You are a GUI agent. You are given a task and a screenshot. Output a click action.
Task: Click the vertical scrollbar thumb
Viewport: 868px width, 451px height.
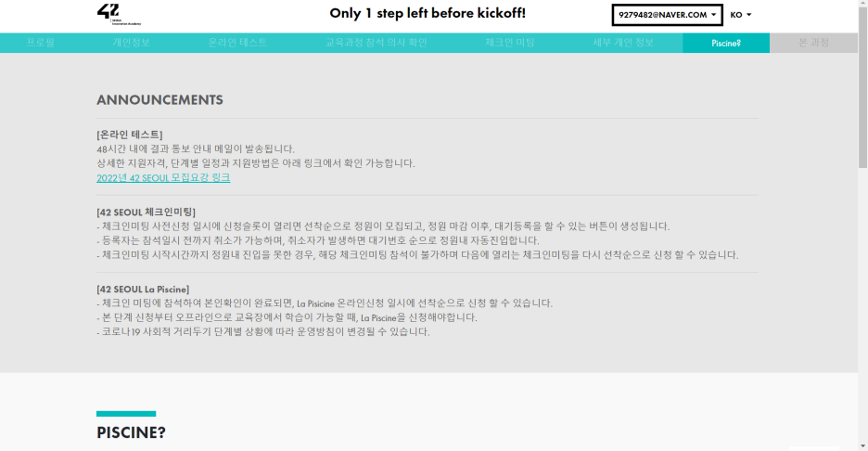click(x=862, y=87)
